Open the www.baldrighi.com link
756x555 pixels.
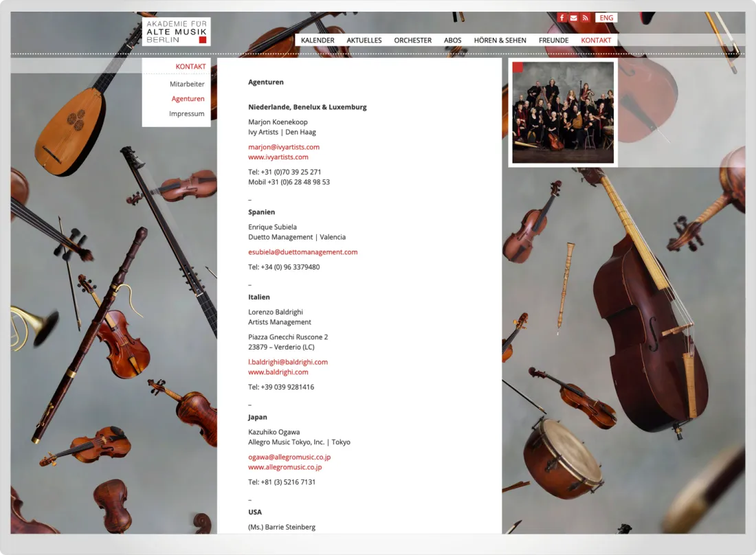click(x=278, y=372)
